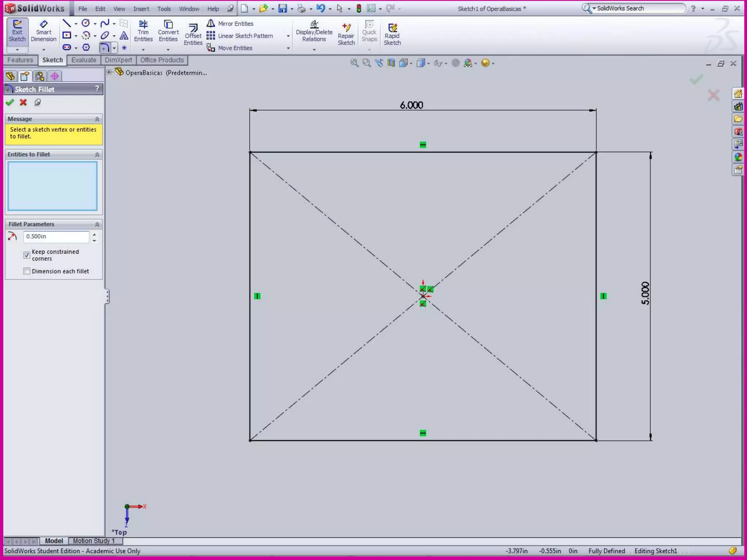Select the Offset Entities tool
This screenshot has height=560, width=747.
coord(193,35)
